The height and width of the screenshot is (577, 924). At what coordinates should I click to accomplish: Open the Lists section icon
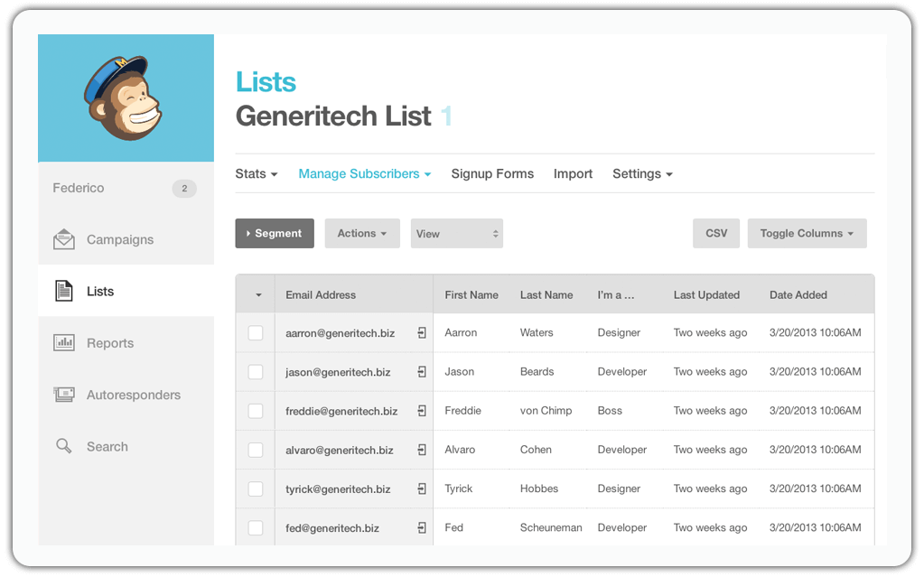click(x=64, y=290)
